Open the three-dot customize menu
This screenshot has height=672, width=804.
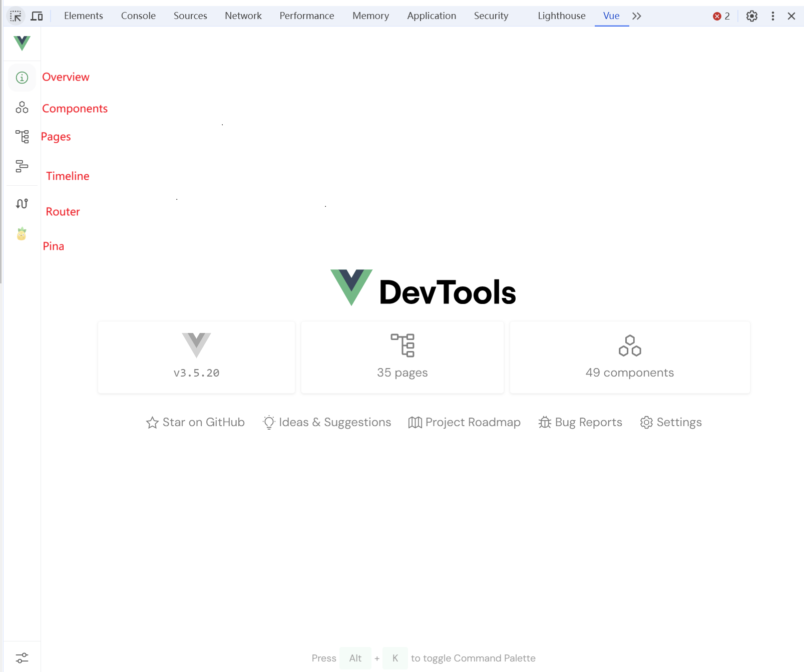pyautogui.click(x=773, y=16)
